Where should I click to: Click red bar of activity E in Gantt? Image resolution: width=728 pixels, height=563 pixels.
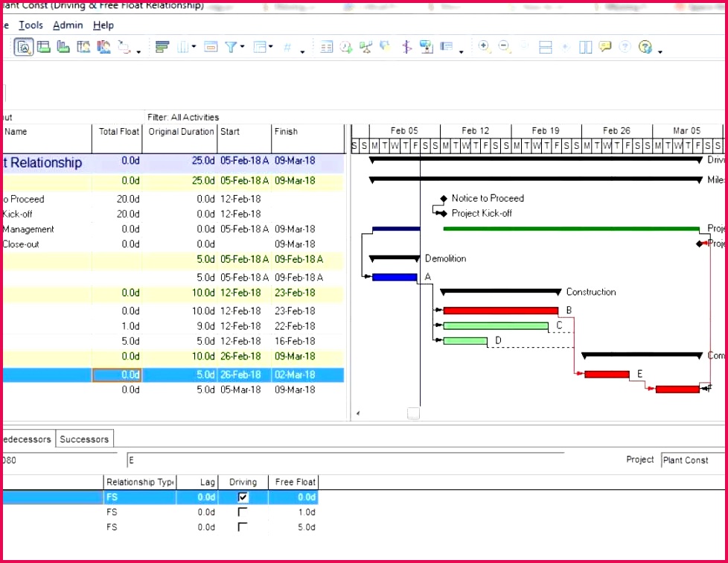tap(607, 375)
